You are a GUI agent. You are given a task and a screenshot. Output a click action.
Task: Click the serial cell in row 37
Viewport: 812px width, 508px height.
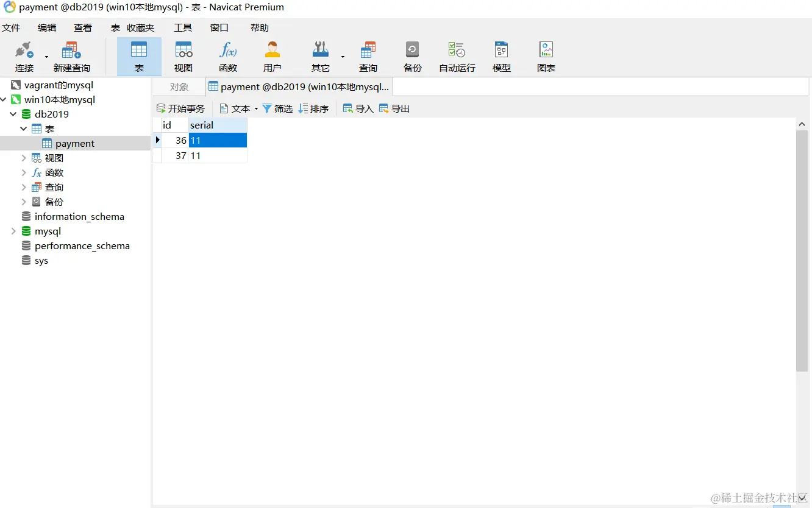click(218, 155)
